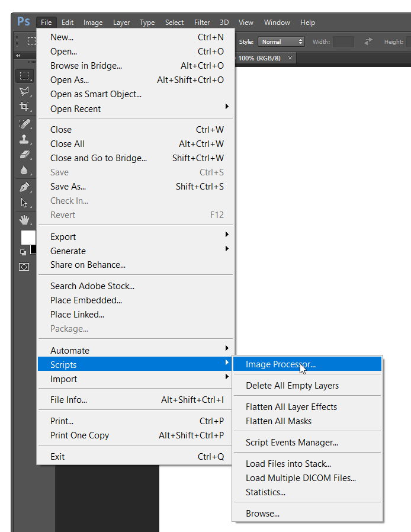
Task: Click inside the Width input field
Action: (x=344, y=41)
